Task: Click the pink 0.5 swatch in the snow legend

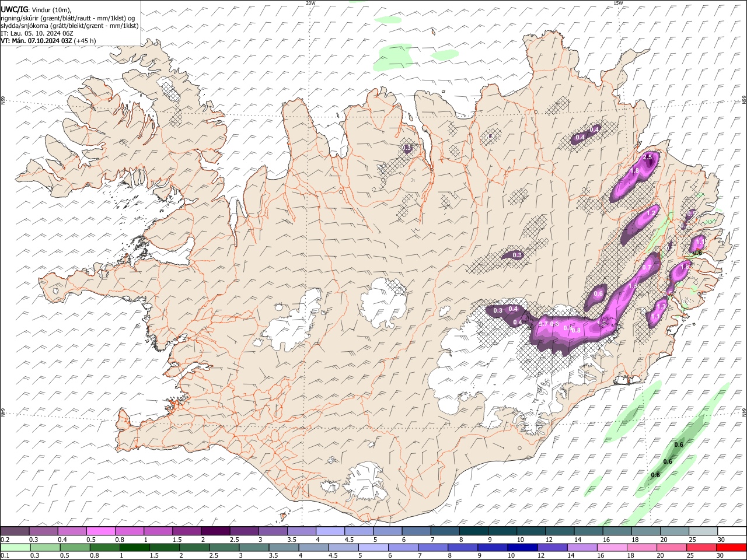Action: pos(100,531)
